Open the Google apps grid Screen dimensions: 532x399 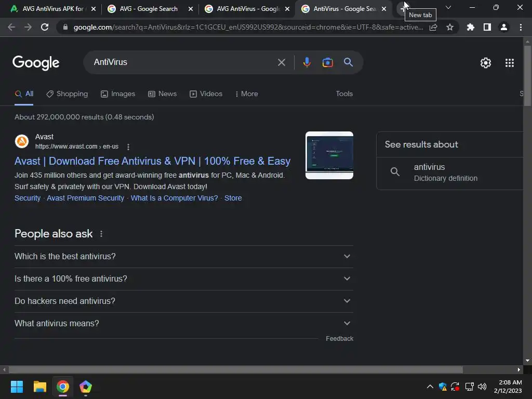point(510,63)
